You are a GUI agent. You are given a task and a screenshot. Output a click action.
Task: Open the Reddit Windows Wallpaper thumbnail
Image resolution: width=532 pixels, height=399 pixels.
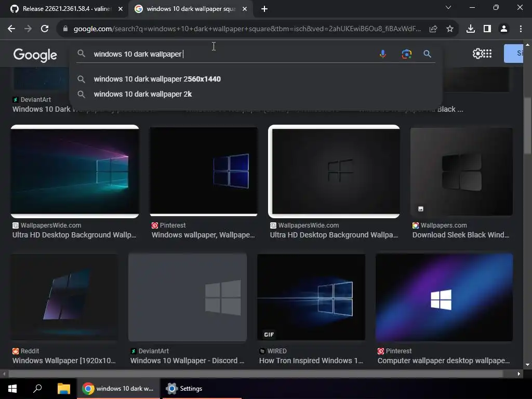[64, 297]
